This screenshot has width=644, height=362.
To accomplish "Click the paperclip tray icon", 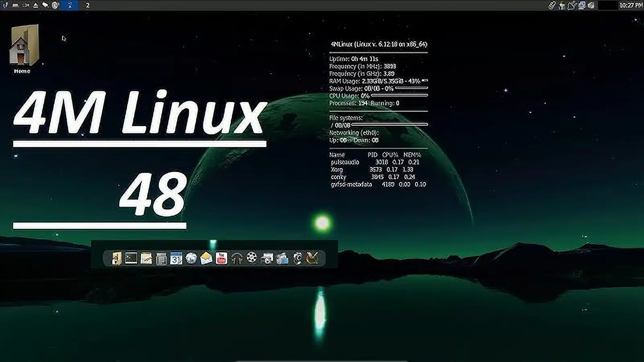I will (552, 5).
